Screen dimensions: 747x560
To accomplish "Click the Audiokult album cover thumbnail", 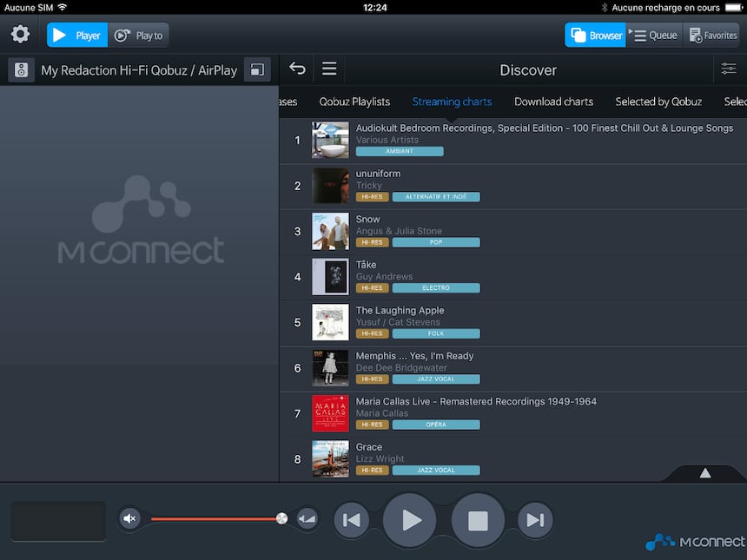I will [x=330, y=140].
